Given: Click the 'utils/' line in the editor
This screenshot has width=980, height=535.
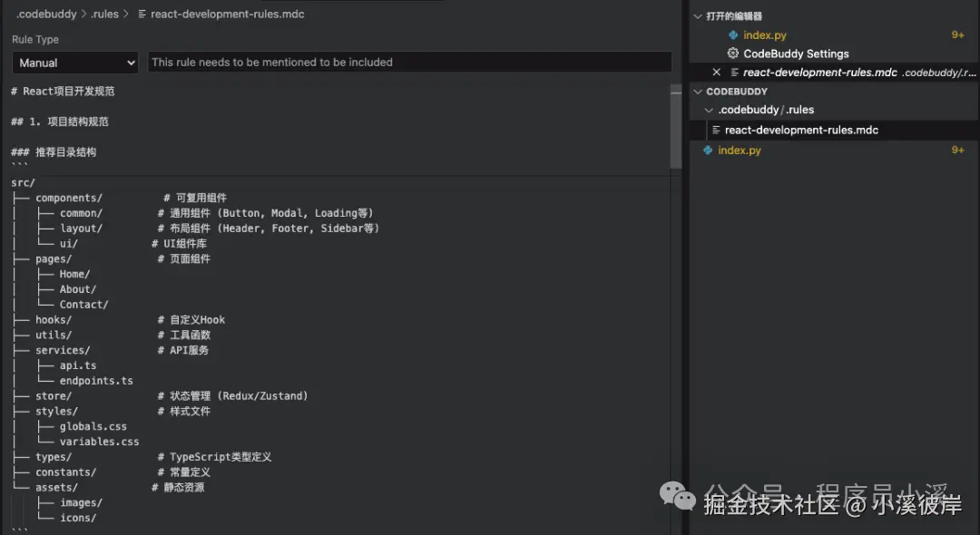Looking at the screenshot, I should [x=54, y=336].
